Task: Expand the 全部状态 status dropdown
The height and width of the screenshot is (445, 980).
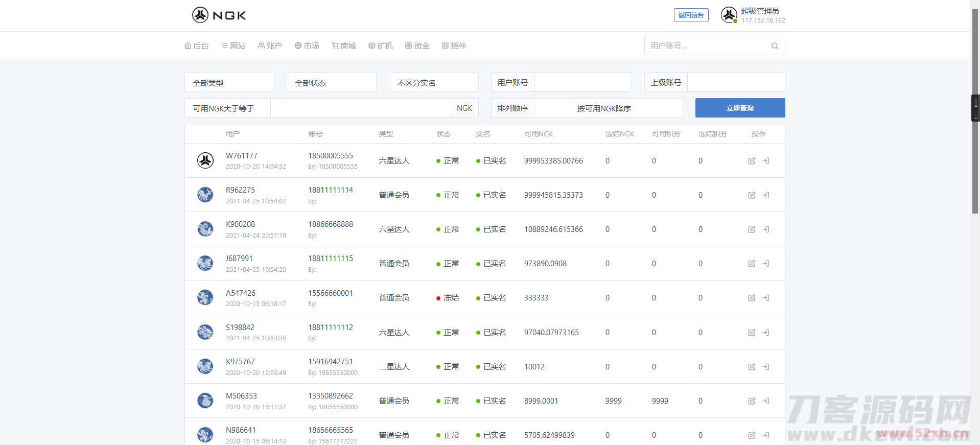Action: 331,83
